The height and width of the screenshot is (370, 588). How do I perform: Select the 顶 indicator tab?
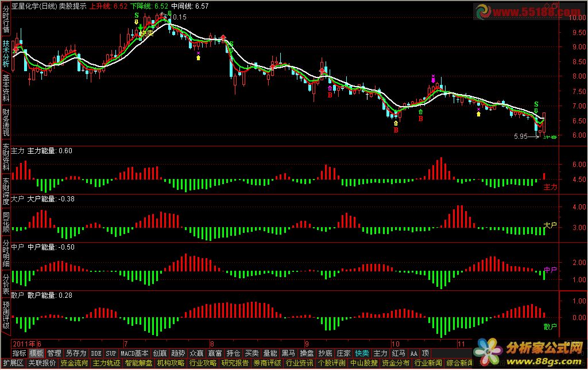click(425, 353)
